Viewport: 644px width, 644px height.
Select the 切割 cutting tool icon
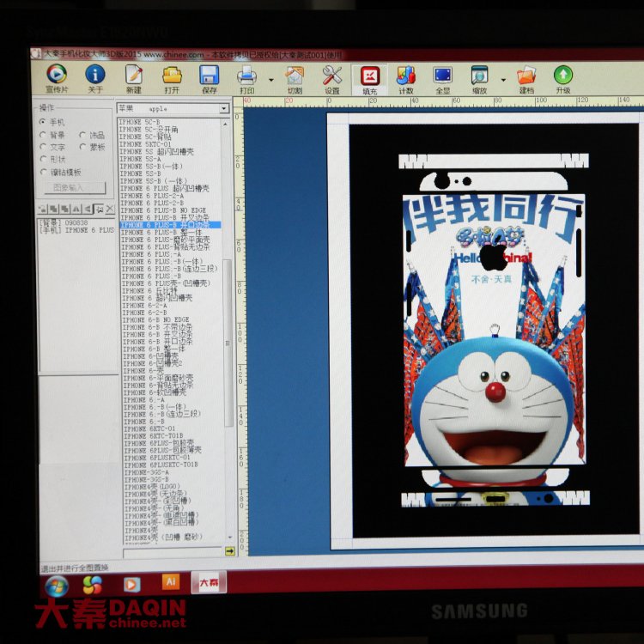click(x=295, y=76)
